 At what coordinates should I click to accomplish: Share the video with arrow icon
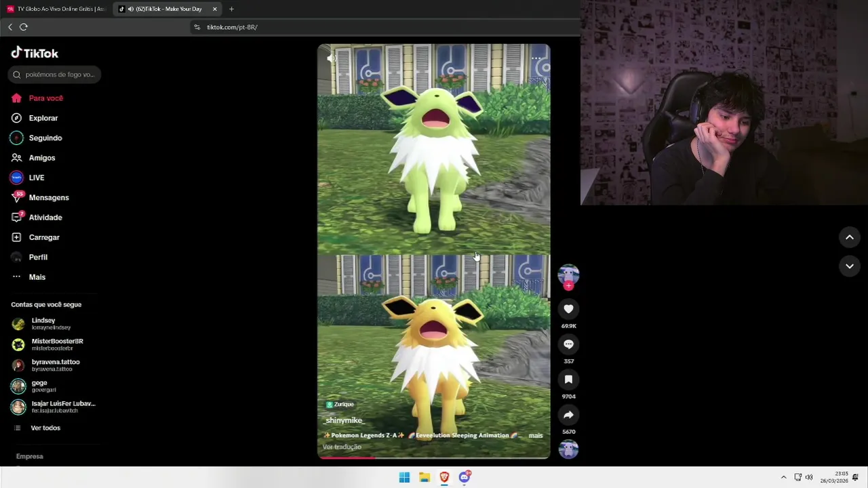coord(568,415)
